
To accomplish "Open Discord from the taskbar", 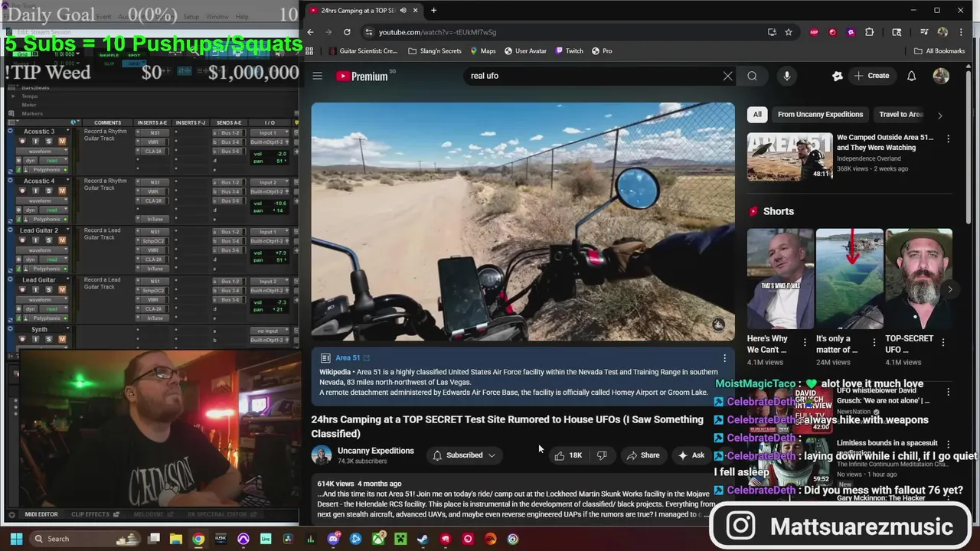I will (333, 539).
